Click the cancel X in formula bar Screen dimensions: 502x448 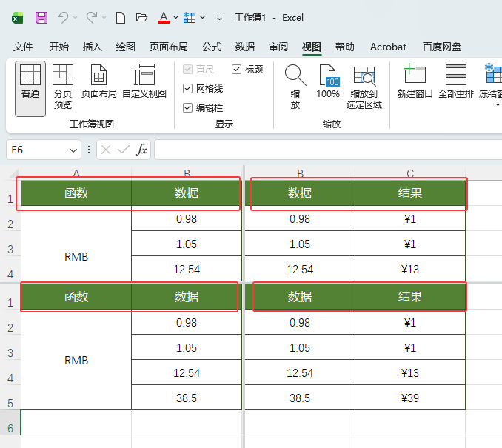(106, 150)
